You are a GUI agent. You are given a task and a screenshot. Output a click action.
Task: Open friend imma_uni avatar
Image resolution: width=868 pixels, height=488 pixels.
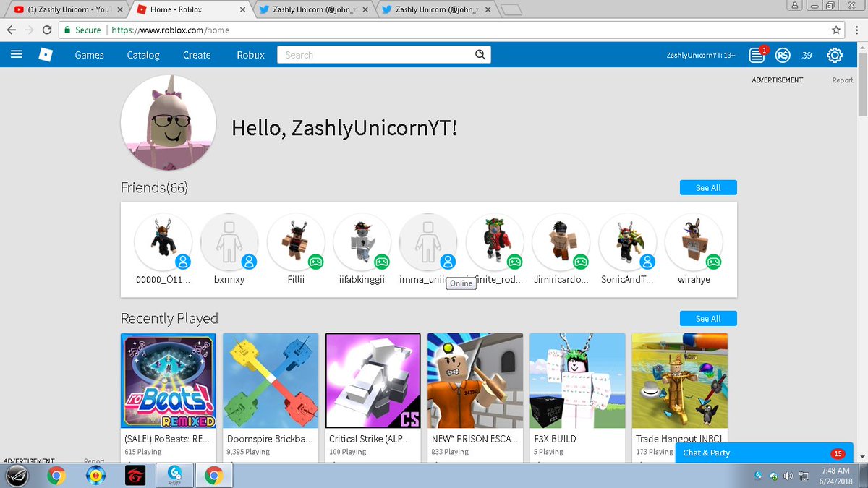coord(428,242)
